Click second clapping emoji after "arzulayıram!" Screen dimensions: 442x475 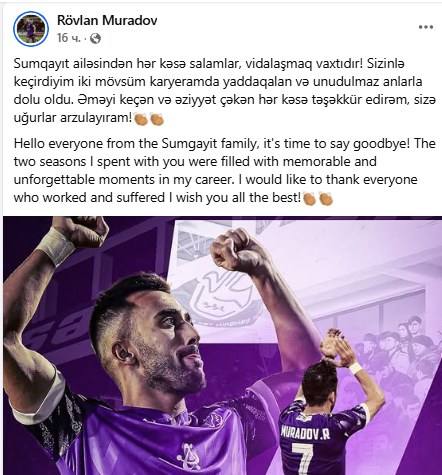click(x=157, y=119)
